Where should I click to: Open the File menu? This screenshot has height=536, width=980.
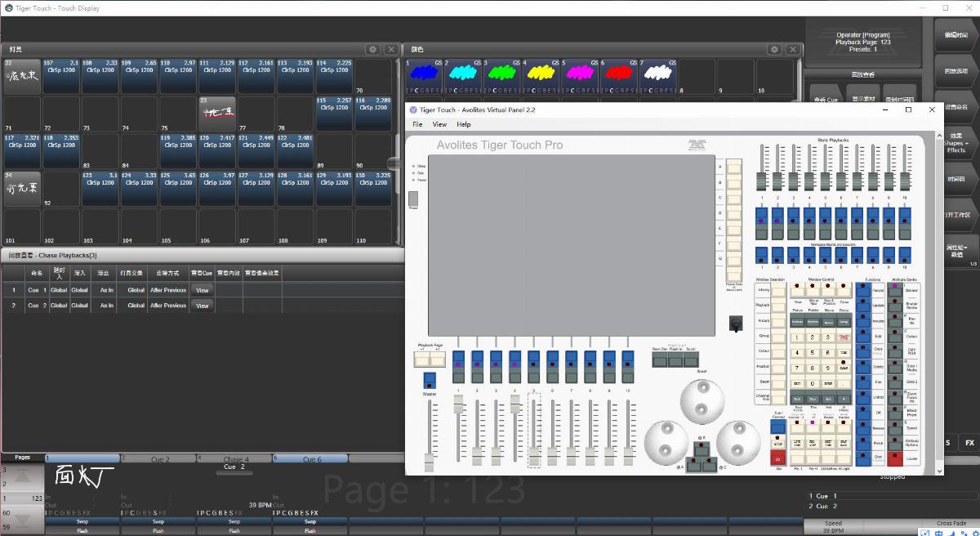pos(417,124)
